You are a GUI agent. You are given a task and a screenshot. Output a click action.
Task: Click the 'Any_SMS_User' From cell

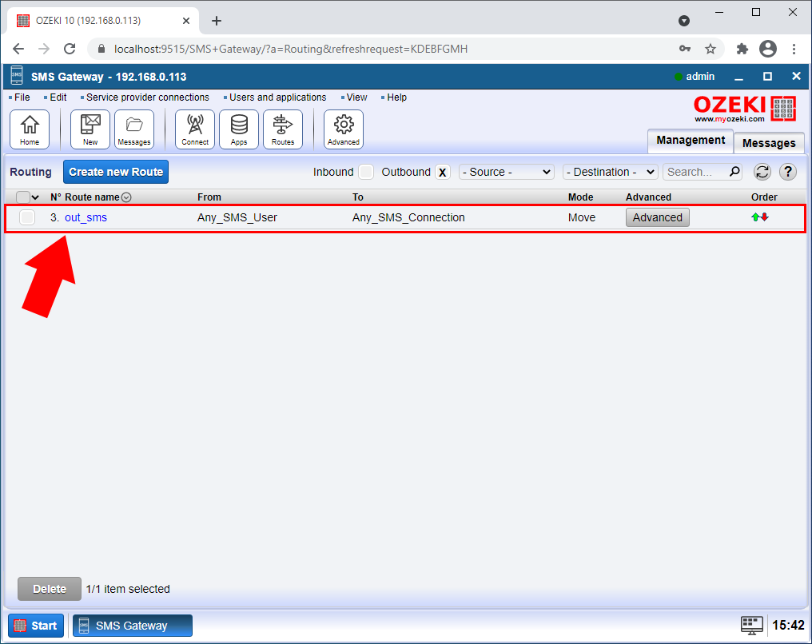pos(237,217)
